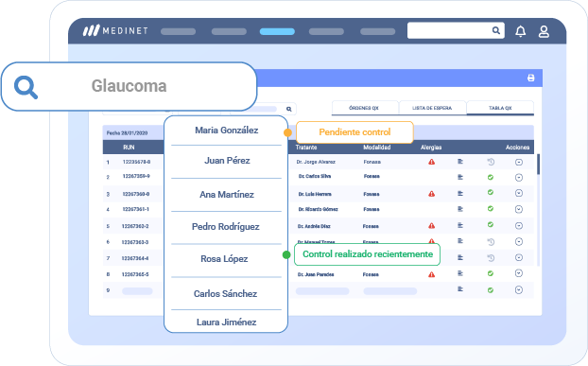Viewport: 588px width, 366px height.
Task: Choose Ana Martínez from the patient list
Action: [x=227, y=195]
